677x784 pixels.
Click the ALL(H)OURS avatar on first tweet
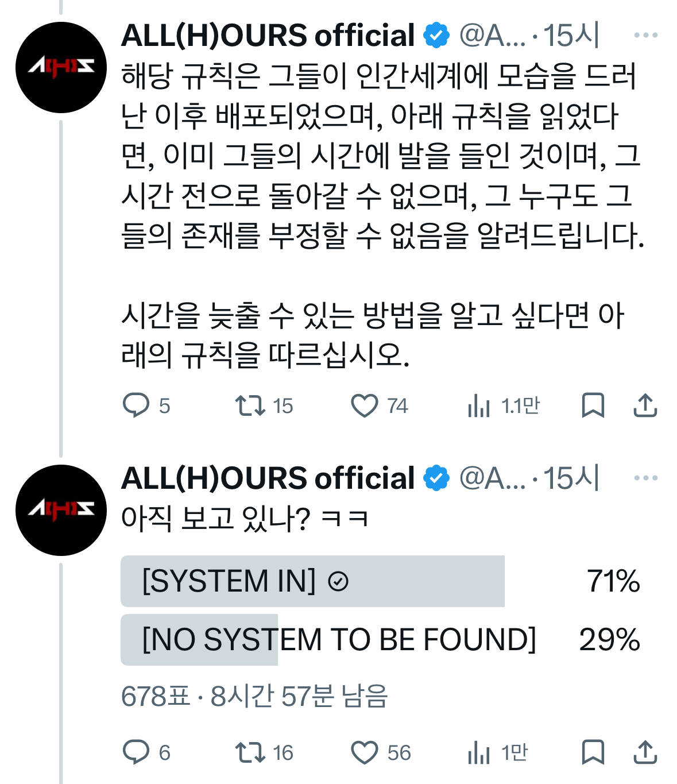(x=61, y=67)
